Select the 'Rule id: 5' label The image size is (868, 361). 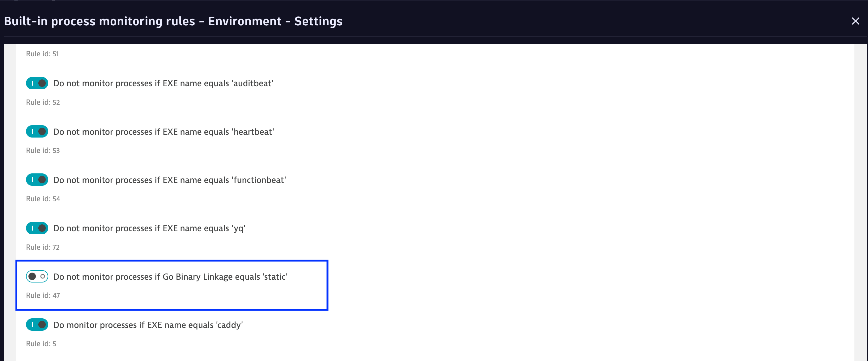pos(41,343)
